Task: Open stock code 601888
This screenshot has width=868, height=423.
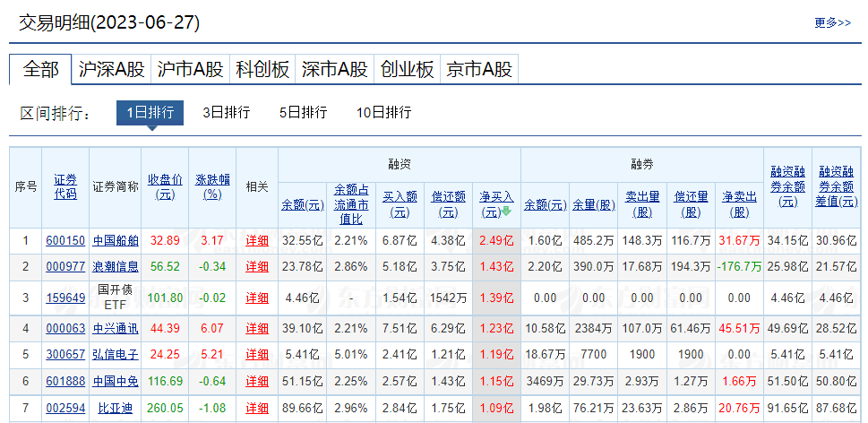Action: click(x=65, y=381)
